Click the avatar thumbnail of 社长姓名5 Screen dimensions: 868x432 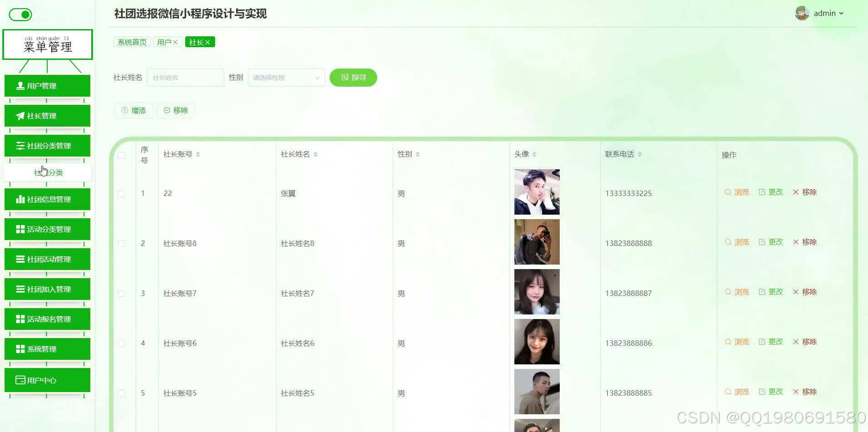click(537, 392)
